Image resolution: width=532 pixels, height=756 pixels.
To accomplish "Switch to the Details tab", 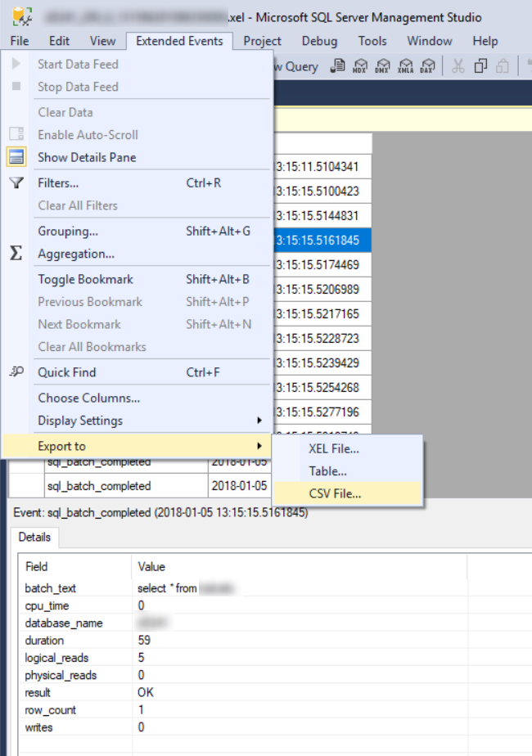I will tap(34, 537).
